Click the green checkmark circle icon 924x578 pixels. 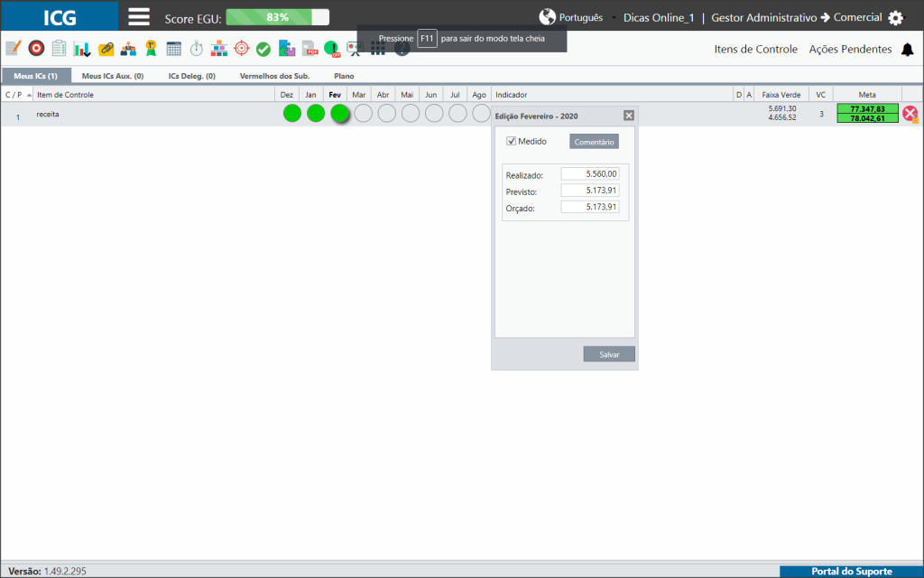(263, 50)
